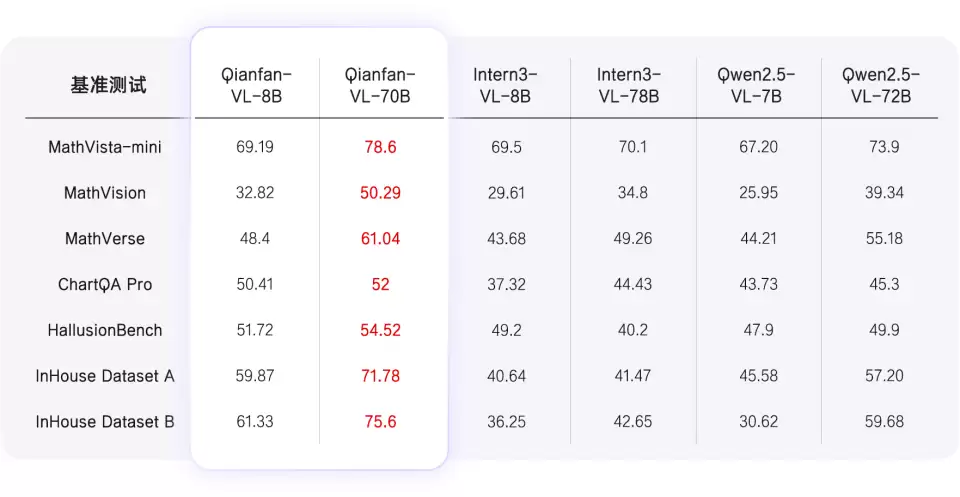
Task: Select the Qwen2.5-VL-72B column header
Action: pos(882,85)
